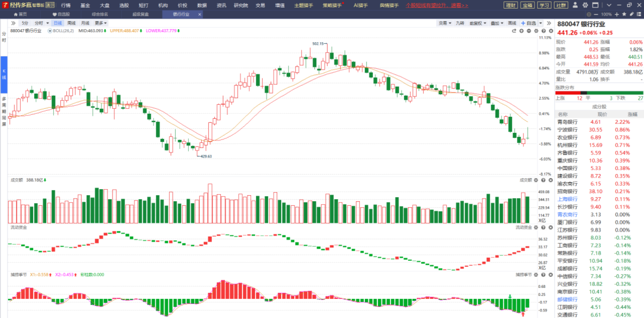Viewport: 644px width, 318px height.
Task: Open the 前复权 adjustment dropdown
Action: [477, 23]
